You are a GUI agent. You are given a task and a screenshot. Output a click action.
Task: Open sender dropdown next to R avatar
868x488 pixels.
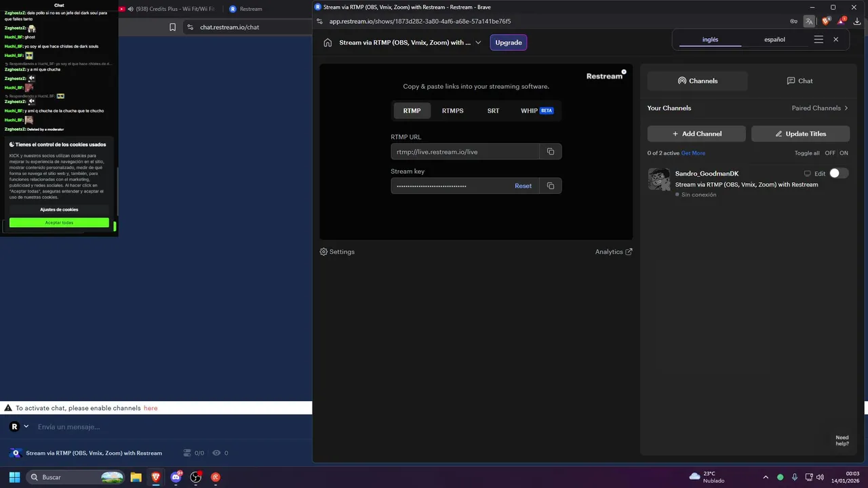coord(26,426)
